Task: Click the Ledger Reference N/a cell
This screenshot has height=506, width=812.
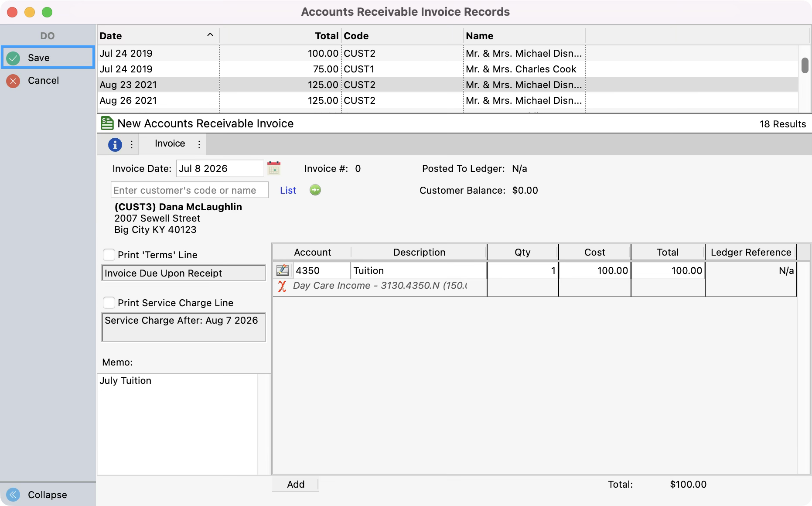Action: point(751,270)
